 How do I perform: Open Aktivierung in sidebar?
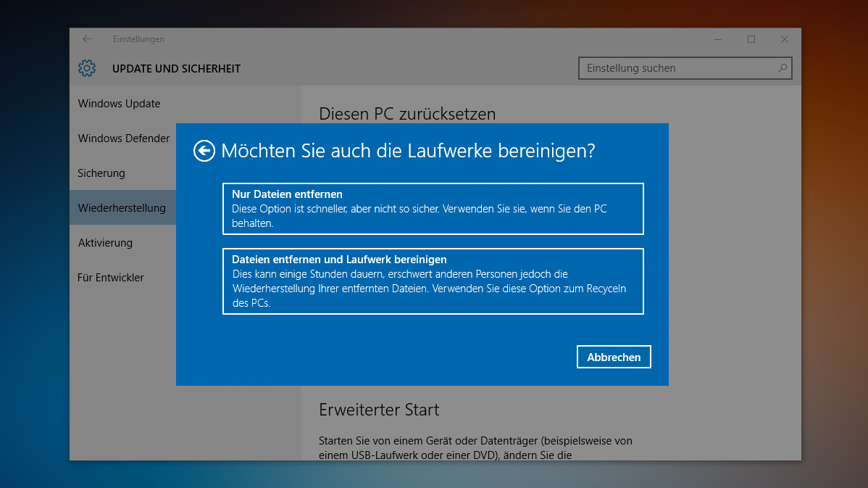(105, 243)
